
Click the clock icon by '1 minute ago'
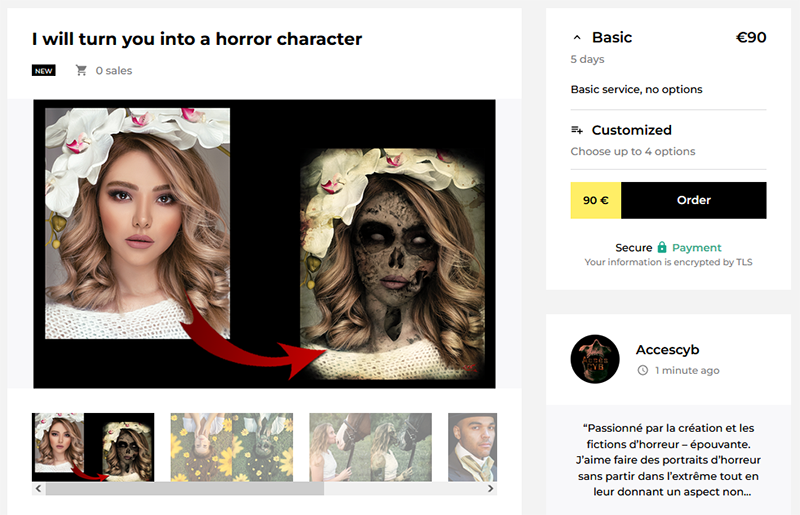point(643,371)
